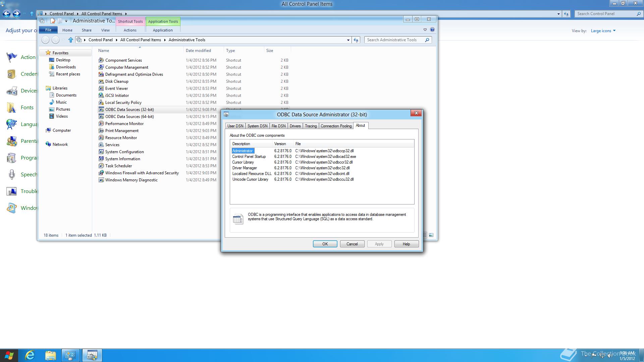Open View ribbon tab
The image size is (644, 362).
pyautogui.click(x=105, y=30)
